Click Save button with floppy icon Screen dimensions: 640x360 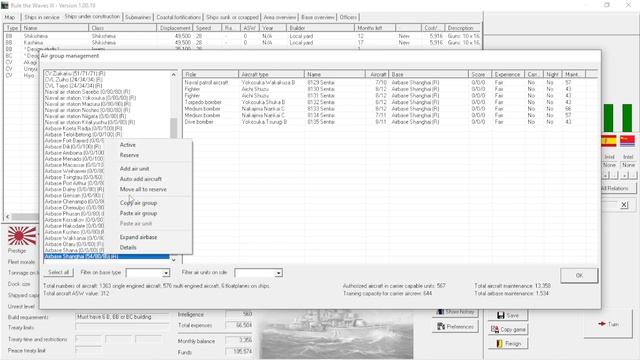508,316
